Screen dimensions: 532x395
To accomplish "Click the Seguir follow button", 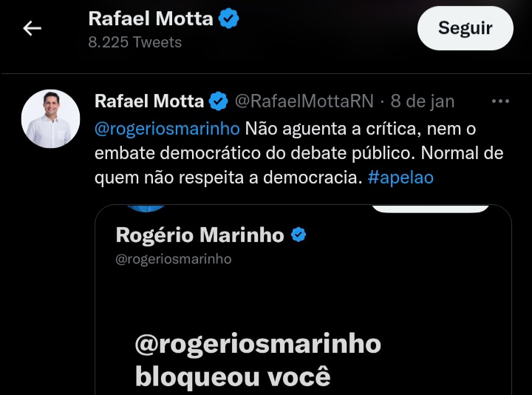I will click(465, 28).
